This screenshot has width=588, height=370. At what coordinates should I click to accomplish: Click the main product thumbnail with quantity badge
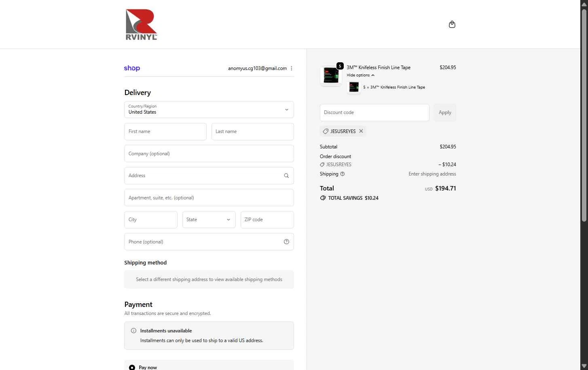pos(331,75)
